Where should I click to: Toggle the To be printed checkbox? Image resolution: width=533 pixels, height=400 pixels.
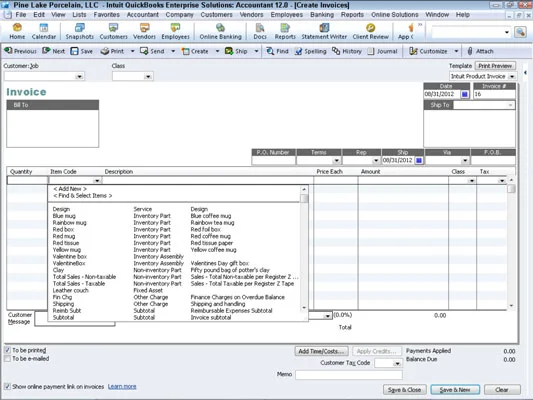point(7,350)
